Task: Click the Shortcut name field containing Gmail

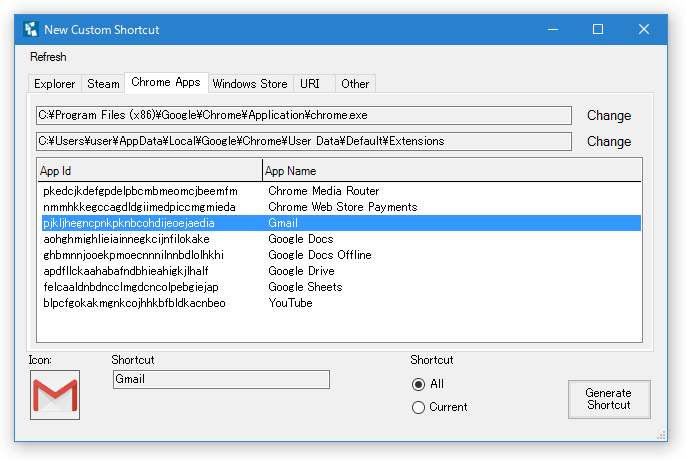Action: 221,379
